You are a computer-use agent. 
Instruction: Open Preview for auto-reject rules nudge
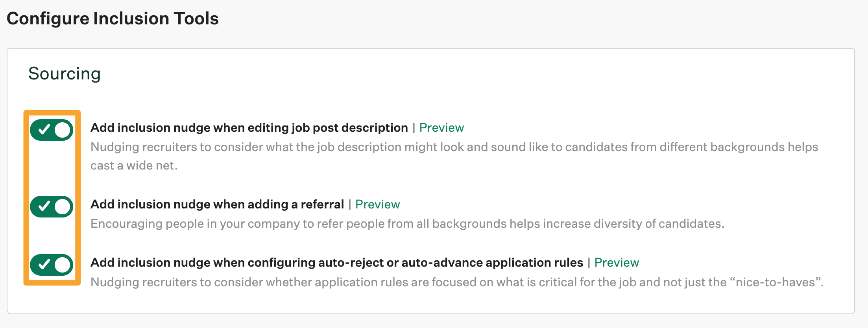[617, 263]
